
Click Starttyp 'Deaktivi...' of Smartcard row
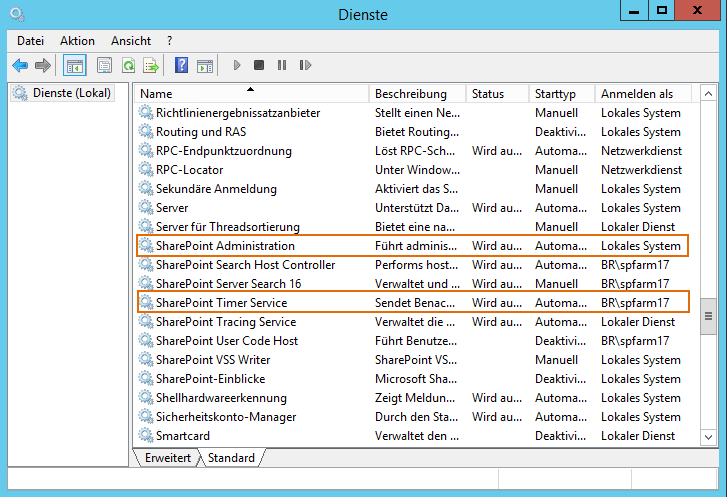(x=561, y=436)
